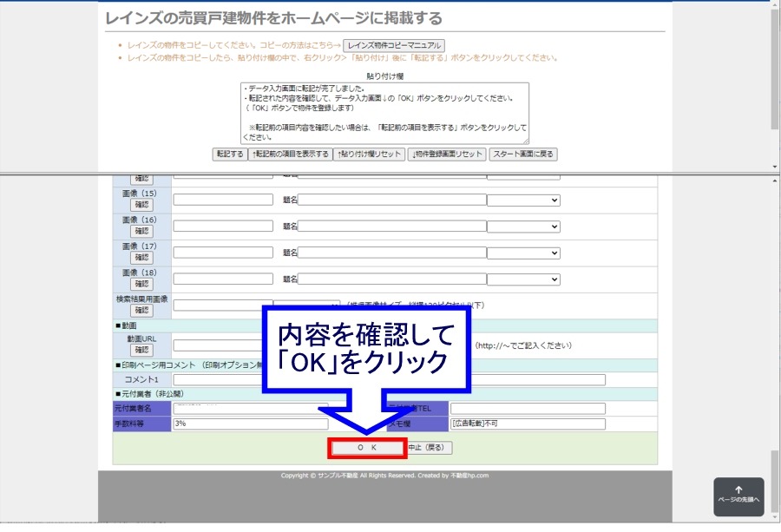The image size is (781, 532).
Task: Click the 元付業者TEL input field
Action: (528, 409)
